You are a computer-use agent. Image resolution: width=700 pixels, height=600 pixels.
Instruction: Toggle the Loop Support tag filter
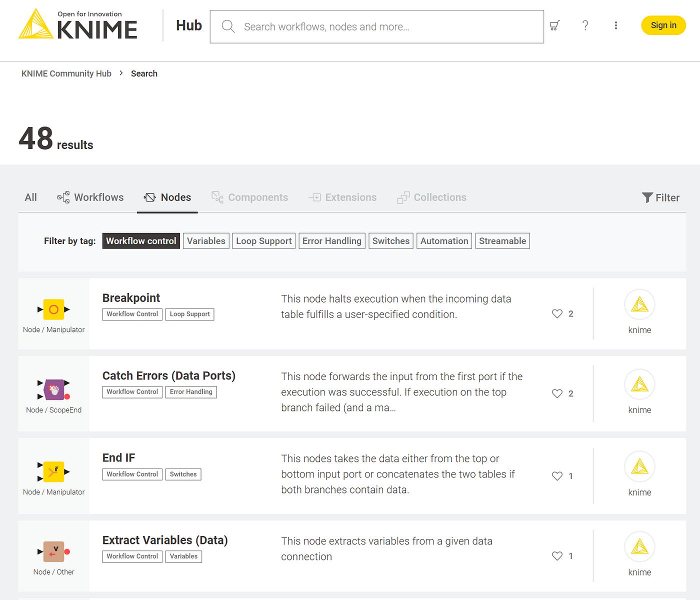point(264,241)
